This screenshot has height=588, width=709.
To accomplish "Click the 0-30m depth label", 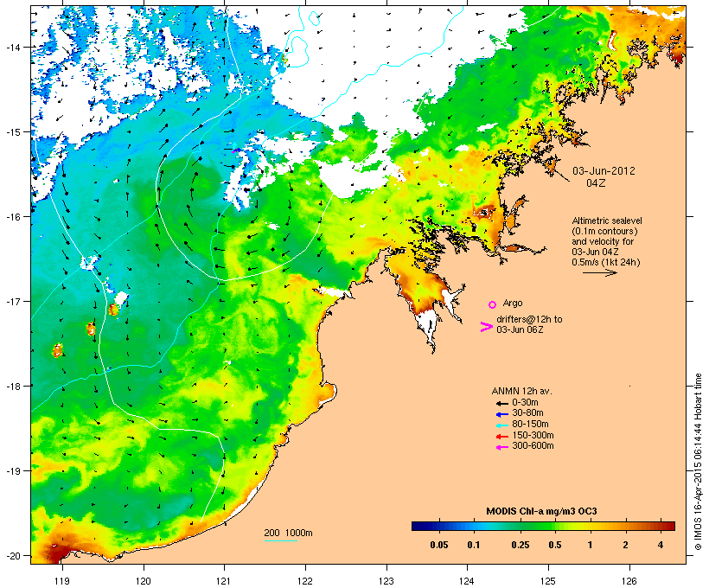I will [x=525, y=402].
